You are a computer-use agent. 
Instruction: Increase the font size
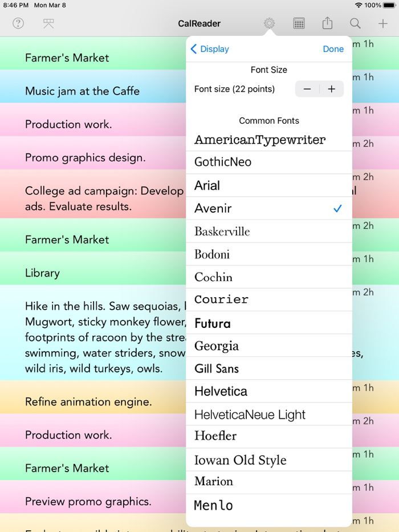coord(332,89)
